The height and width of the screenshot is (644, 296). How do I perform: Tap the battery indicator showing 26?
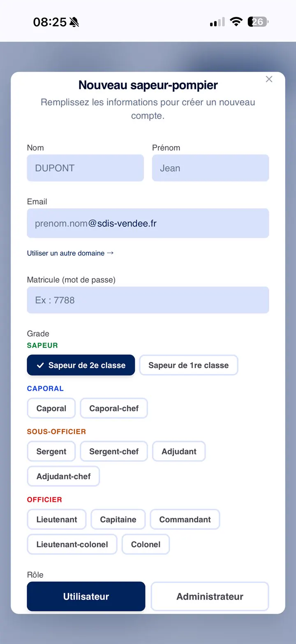tap(257, 21)
